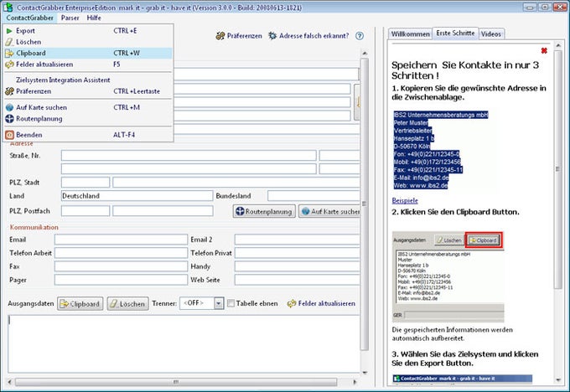Choose Clipboard from the ContactGrabber menu
This screenshot has width=570, height=392.
(88, 54)
